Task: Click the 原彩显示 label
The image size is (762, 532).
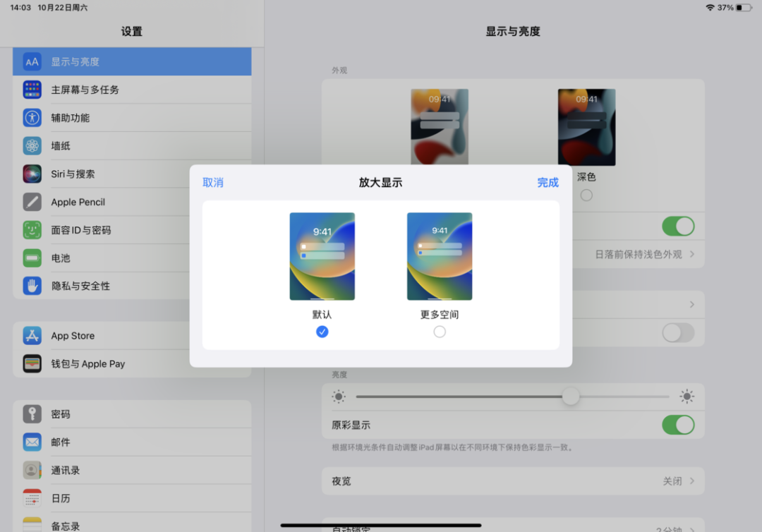Action: click(x=351, y=425)
